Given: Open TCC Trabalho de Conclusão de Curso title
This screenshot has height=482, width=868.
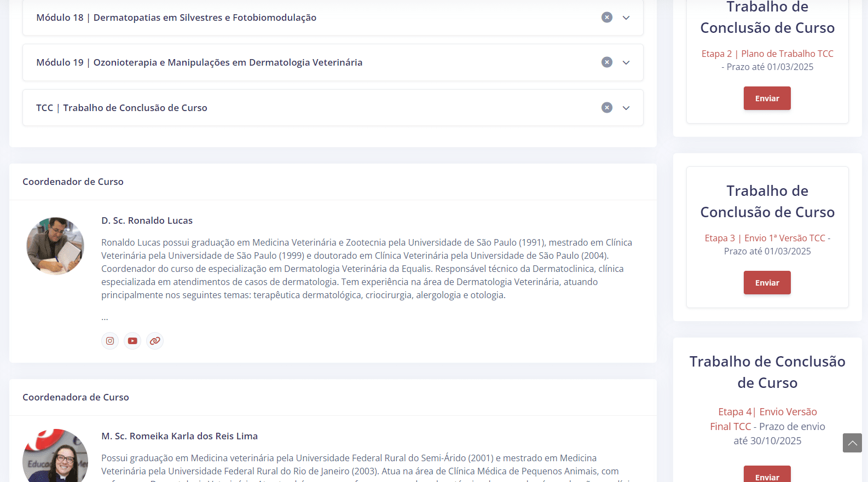Looking at the screenshot, I should 121,108.
